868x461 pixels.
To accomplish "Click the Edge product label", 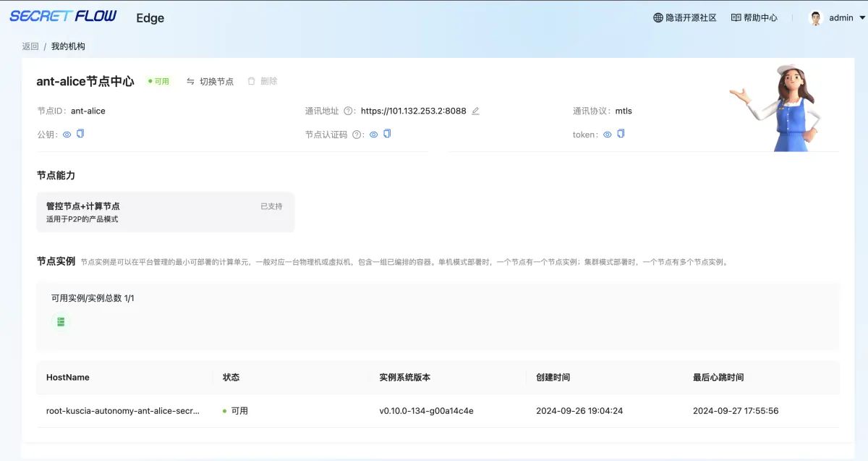I will click(x=150, y=18).
